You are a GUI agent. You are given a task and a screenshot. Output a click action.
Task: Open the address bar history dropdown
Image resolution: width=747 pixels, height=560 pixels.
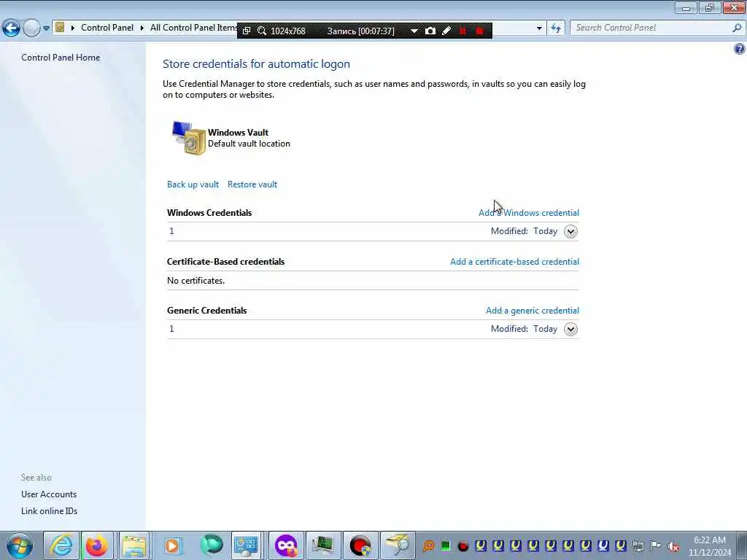[x=539, y=28]
